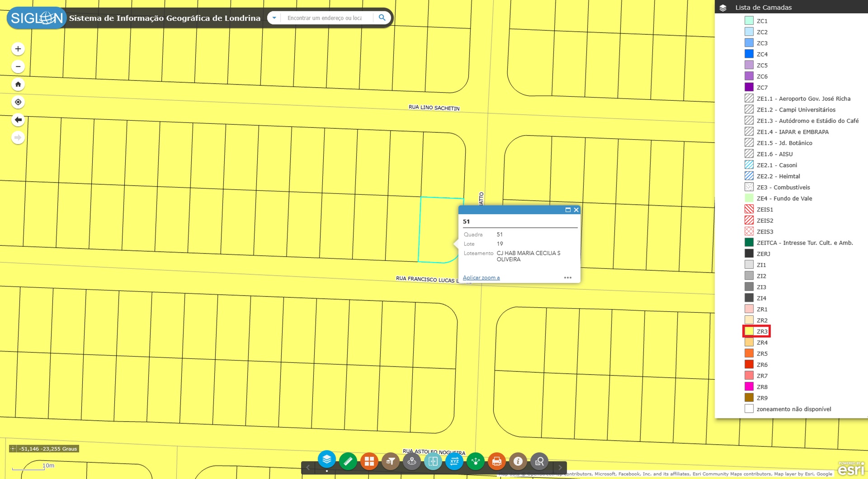The width and height of the screenshot is (868, 479).
Task: Go back to previous map extent
Action: point(18,120)
